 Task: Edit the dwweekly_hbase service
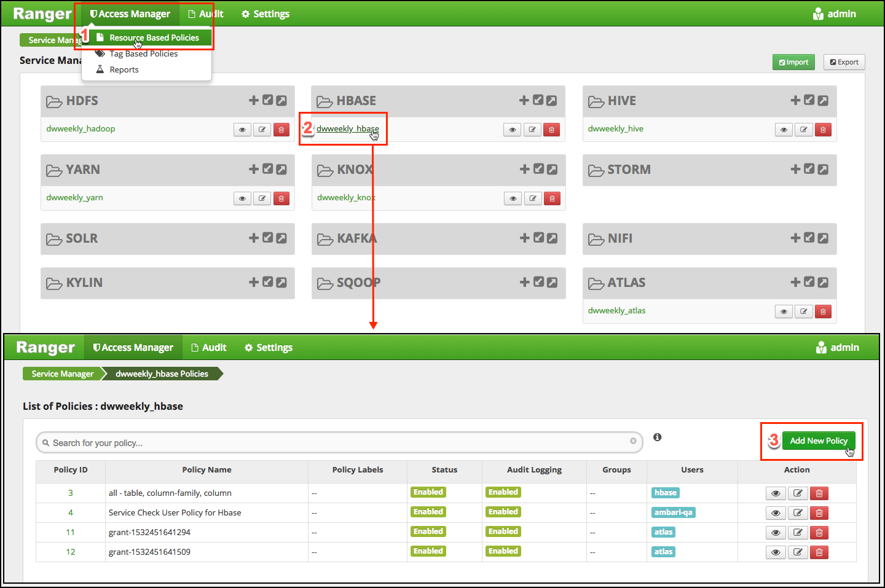coord(532,130)
